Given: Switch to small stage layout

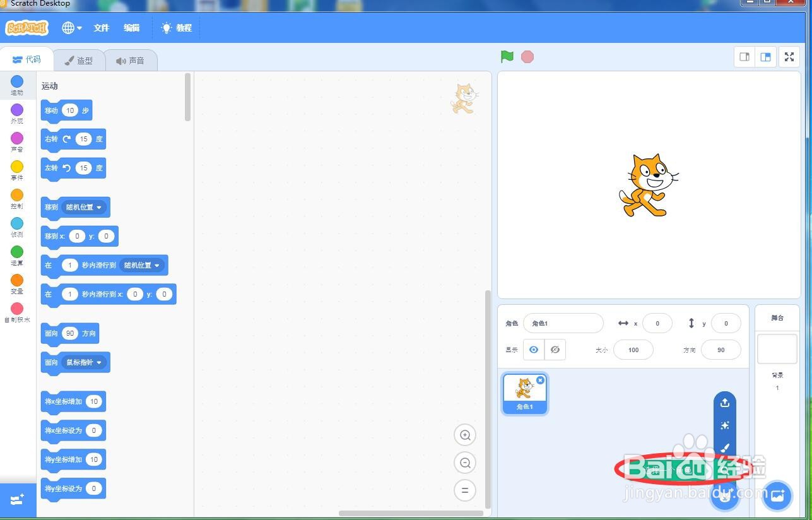Looking at the screenshot, I should click(744, 57).
